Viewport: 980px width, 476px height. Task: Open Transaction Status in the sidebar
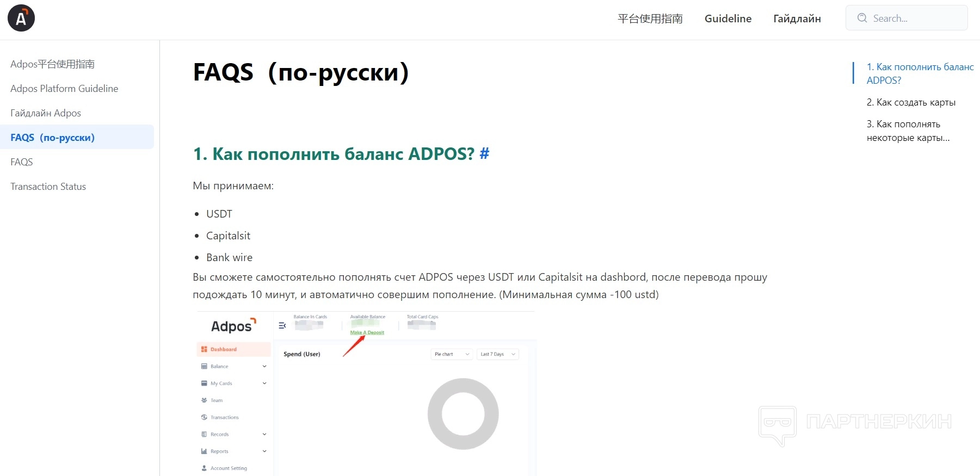48,187
